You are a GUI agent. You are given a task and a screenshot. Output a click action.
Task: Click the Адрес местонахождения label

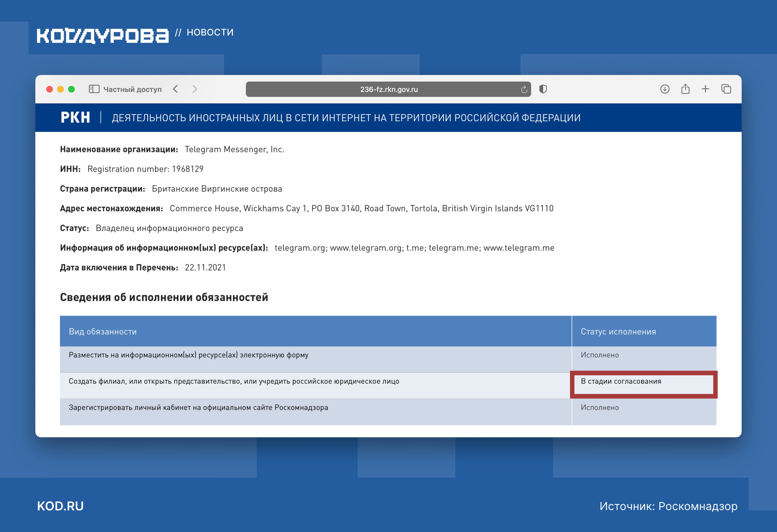111,209
